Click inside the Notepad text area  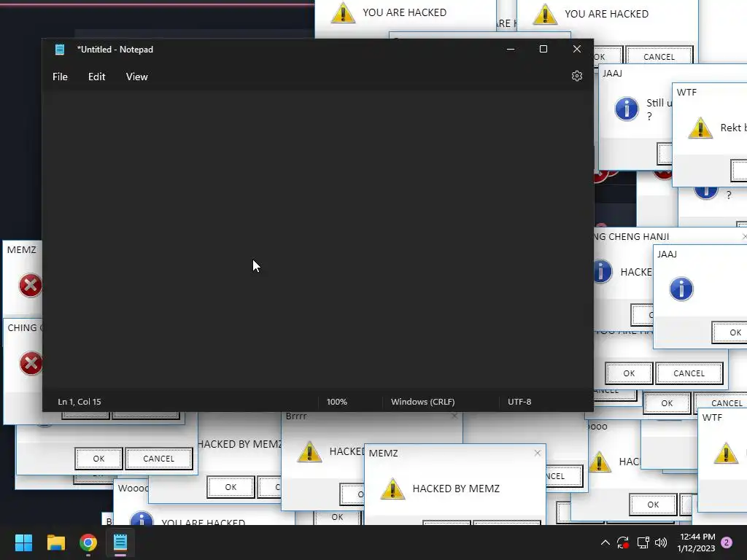click(318, 241)
